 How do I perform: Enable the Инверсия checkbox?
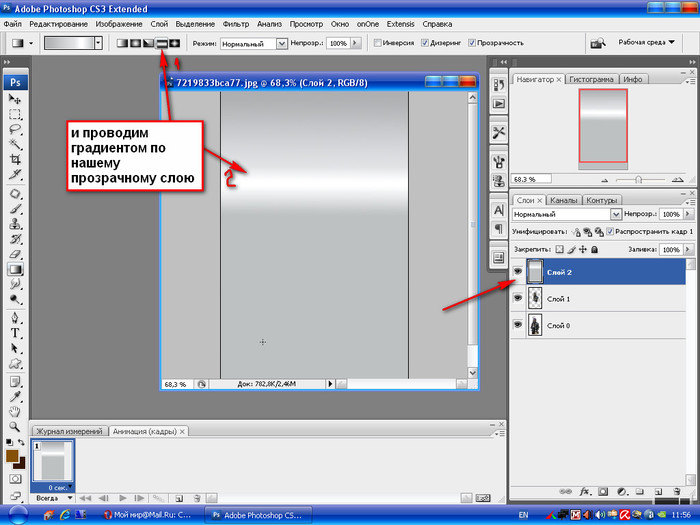377,43
